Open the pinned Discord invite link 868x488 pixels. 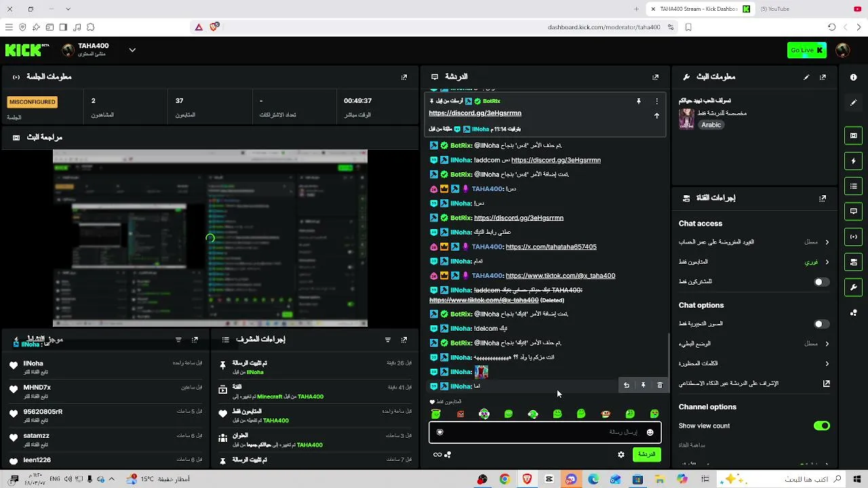(x=475, y=113)
